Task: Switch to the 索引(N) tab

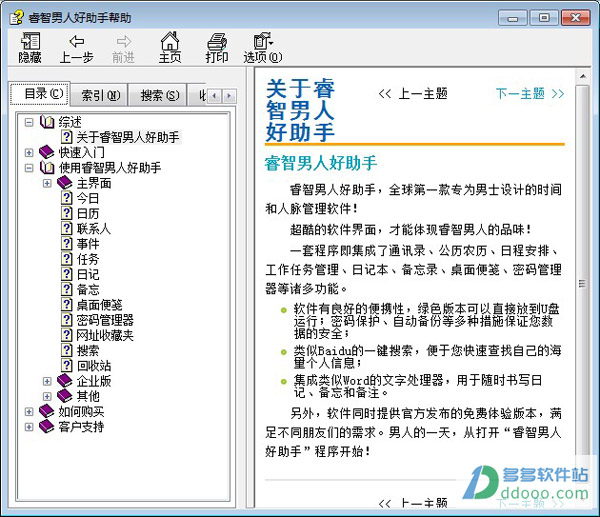Action: tap(100, 95)
